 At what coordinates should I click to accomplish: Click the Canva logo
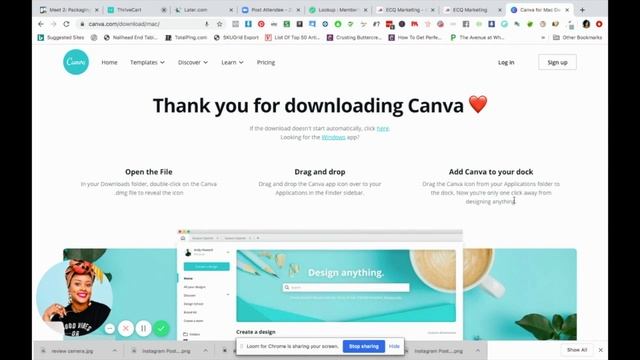click(x=76, y=62)
